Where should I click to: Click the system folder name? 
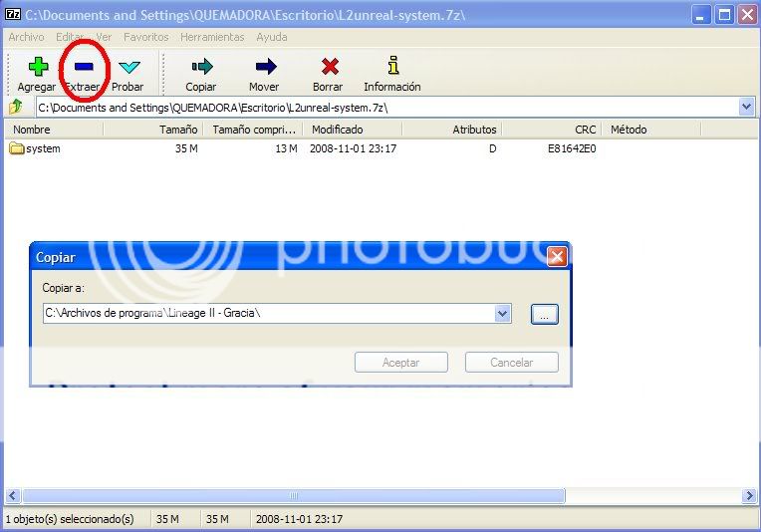[43, 148]
